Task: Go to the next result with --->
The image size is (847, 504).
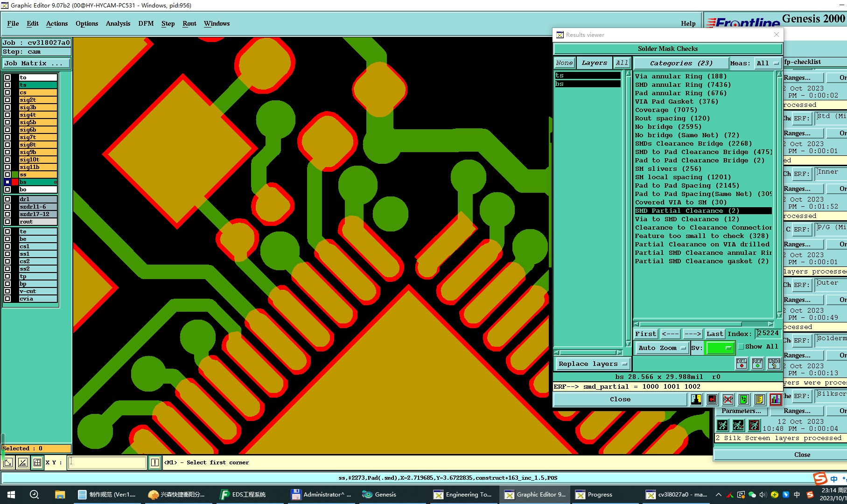Action: click(693, 334)
